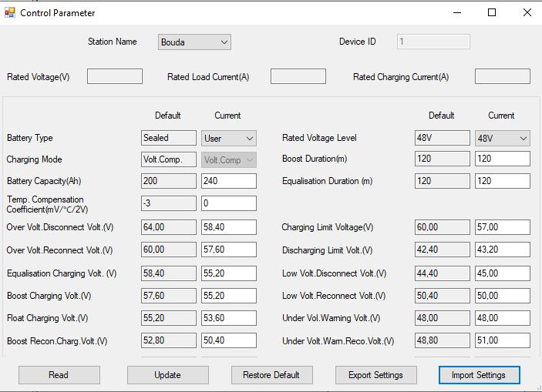Screen dimensions: 542x392
Task: Open the Rated Voltage Level dropdown
Action: (502, 139)
